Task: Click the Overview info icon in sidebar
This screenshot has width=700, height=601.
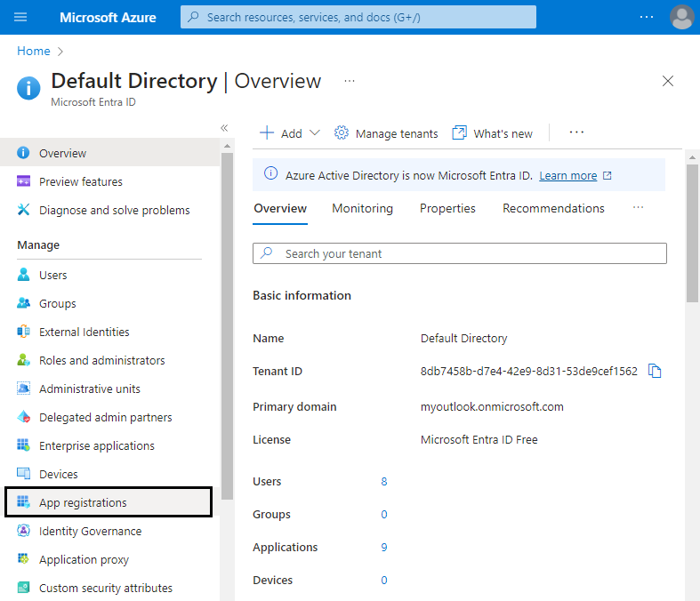Action: (23, 153)
